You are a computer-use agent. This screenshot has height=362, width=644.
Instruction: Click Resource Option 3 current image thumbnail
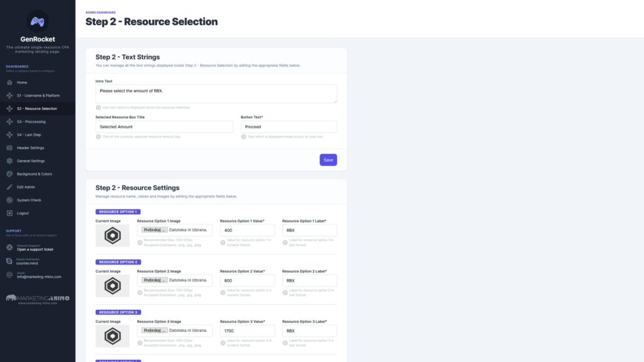(x=113, y=336)
